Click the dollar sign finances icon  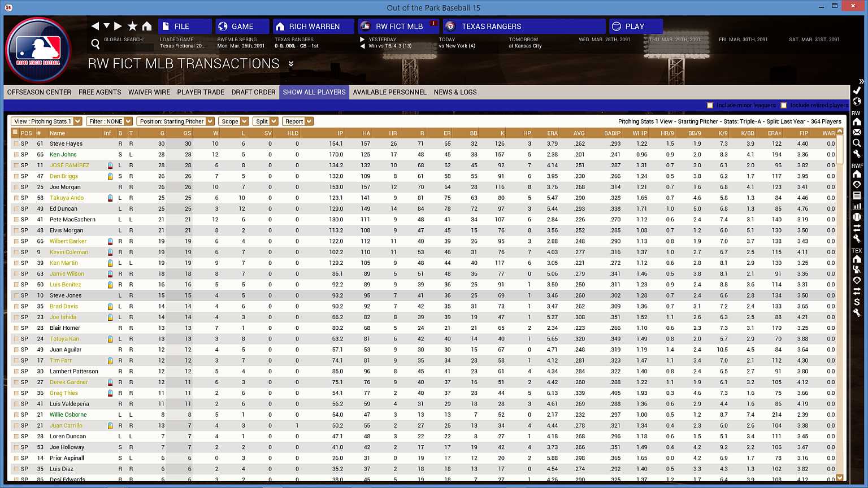(857, 302)
